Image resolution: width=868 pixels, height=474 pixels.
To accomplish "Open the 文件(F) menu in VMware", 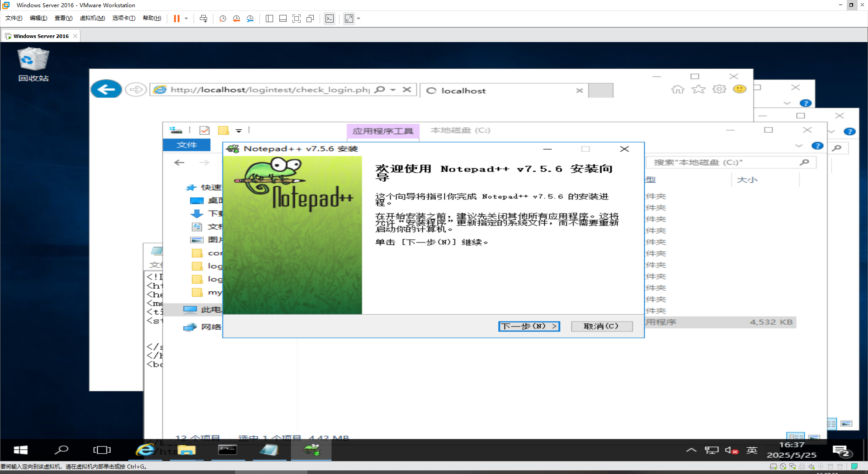I will 14,18.
